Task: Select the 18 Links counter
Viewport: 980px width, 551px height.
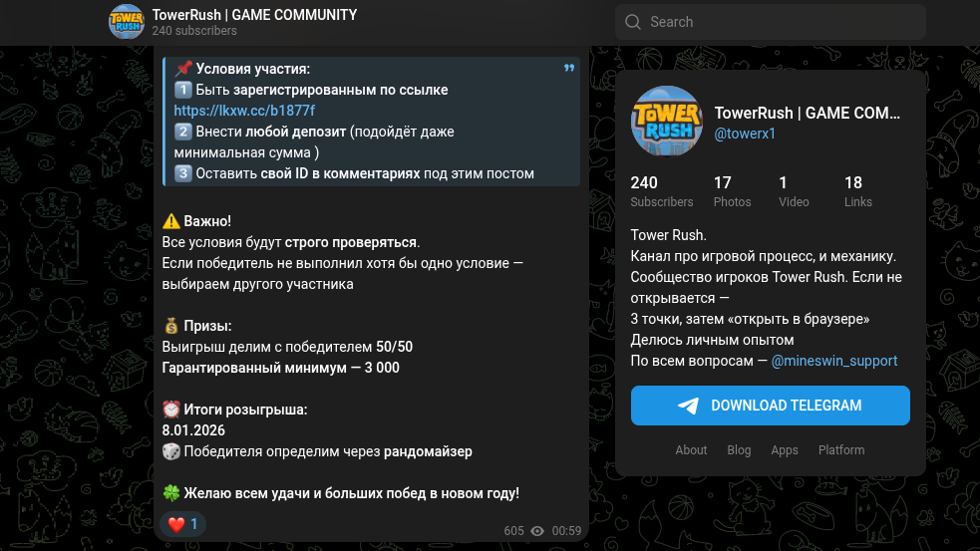Action: tap(857, 191)
